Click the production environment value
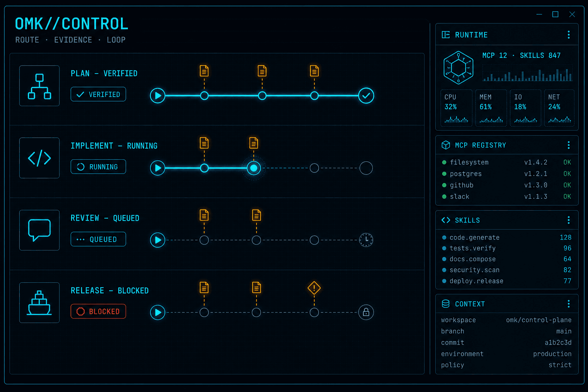Viewport: 588px width, 392px height. pos(552,354)
